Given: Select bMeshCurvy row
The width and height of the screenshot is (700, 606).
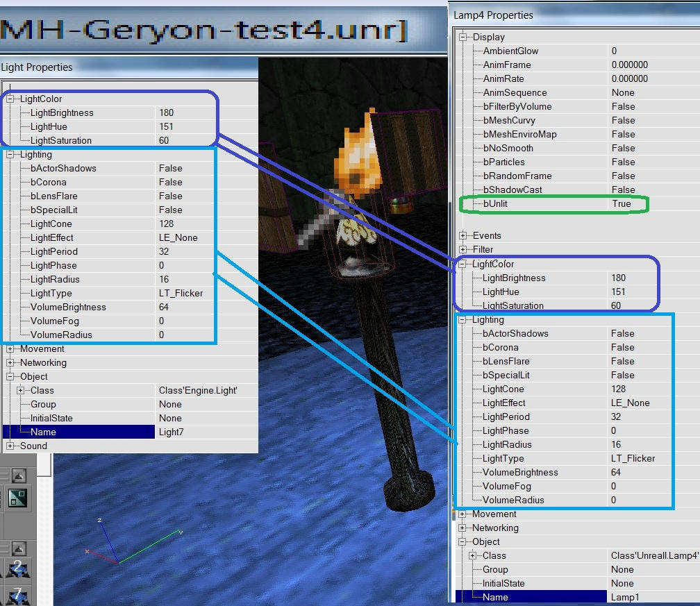Looking at the screenshot, I should pyautogui.click(x=581, y=121).
